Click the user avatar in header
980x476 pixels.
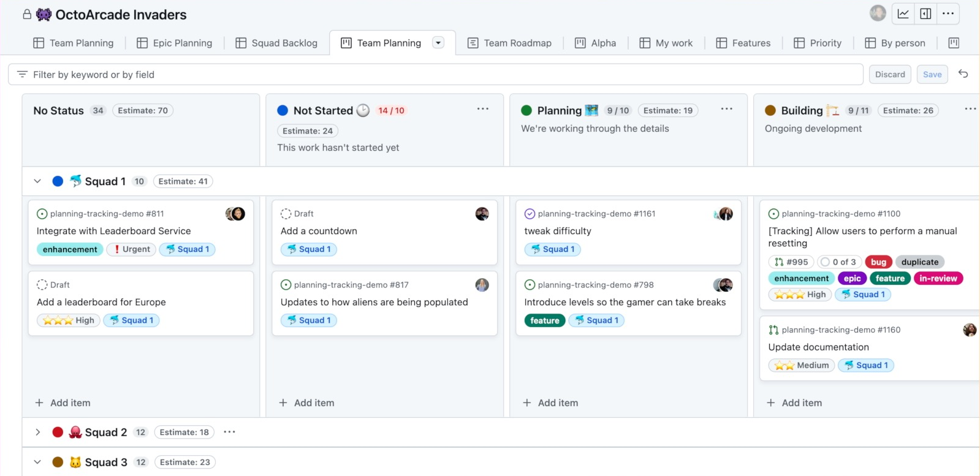(878, 13)
